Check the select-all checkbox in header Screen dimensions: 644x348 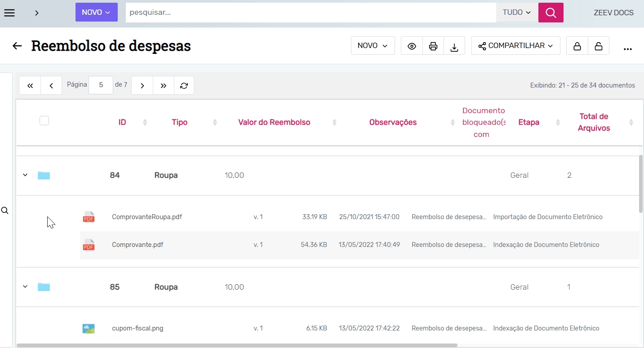44,120
